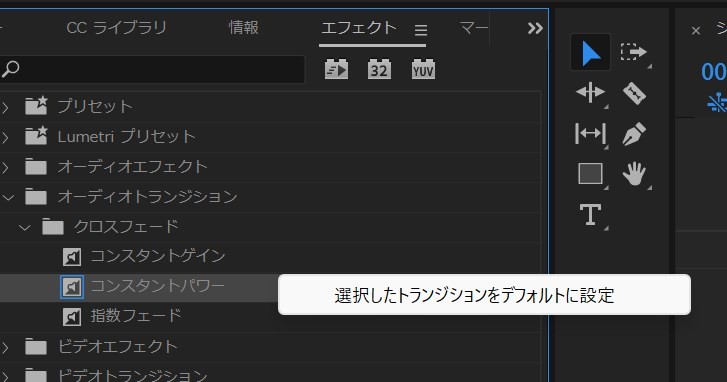Expand the Lumetri プリセット folder

[6, 138]
